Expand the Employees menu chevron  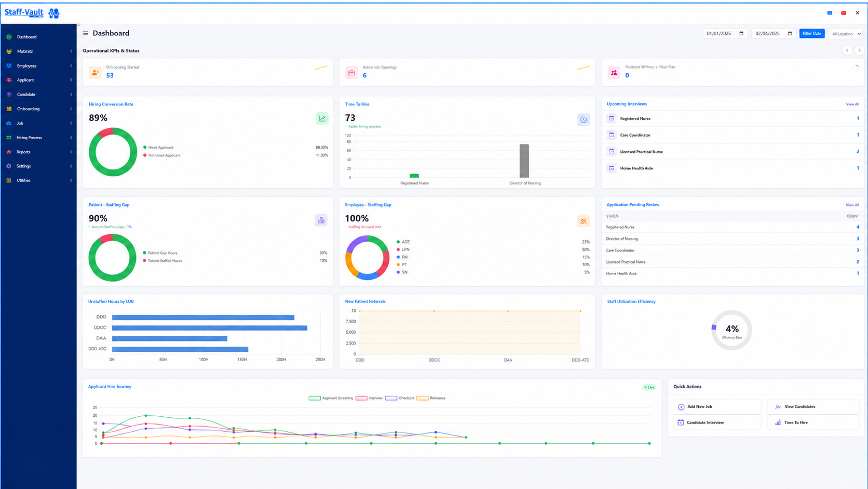(71, 66)
